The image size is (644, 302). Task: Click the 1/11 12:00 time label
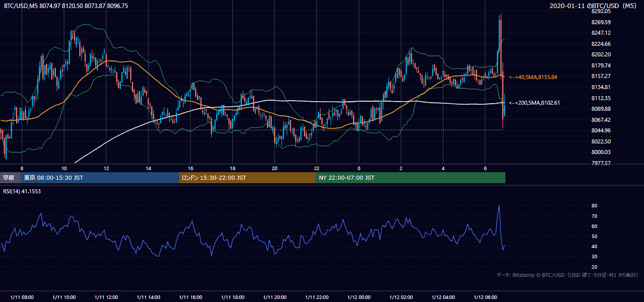coord(106,297)
